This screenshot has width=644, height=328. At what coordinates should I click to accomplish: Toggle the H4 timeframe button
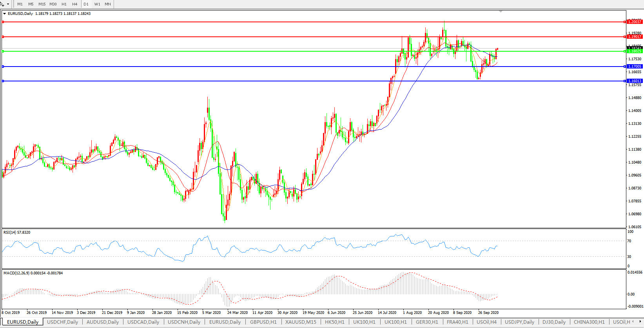pos(74,4)
